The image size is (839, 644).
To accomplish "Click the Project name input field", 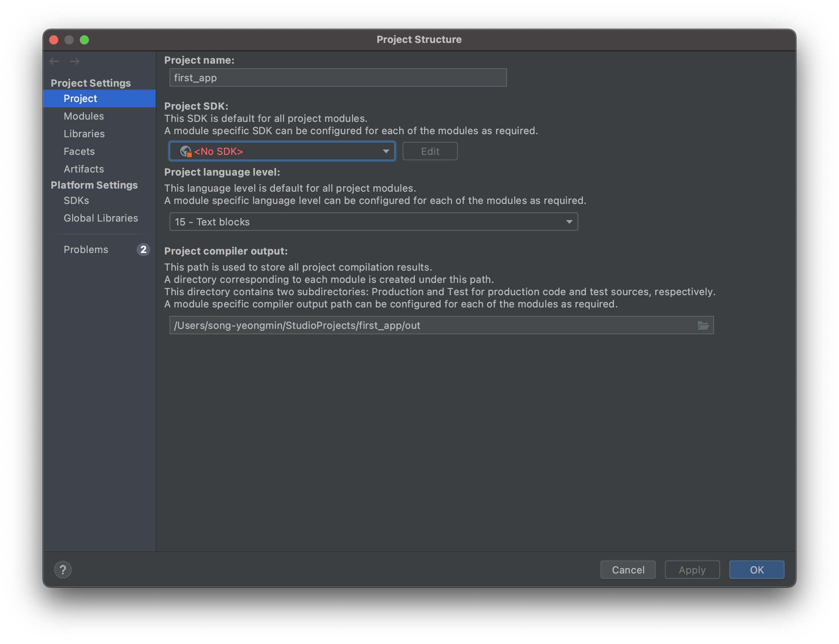I will [337, 78].
